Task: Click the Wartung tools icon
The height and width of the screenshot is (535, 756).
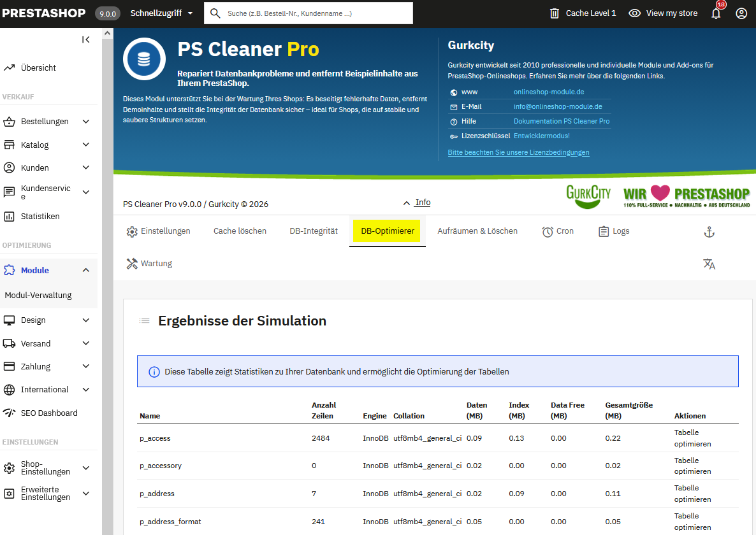Action: [132, 264]
